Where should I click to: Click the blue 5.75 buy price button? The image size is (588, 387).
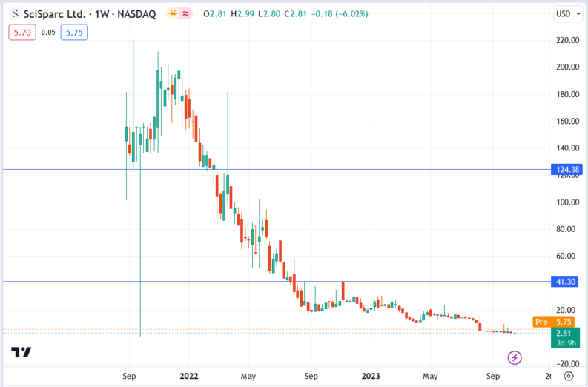coord(73,32)
